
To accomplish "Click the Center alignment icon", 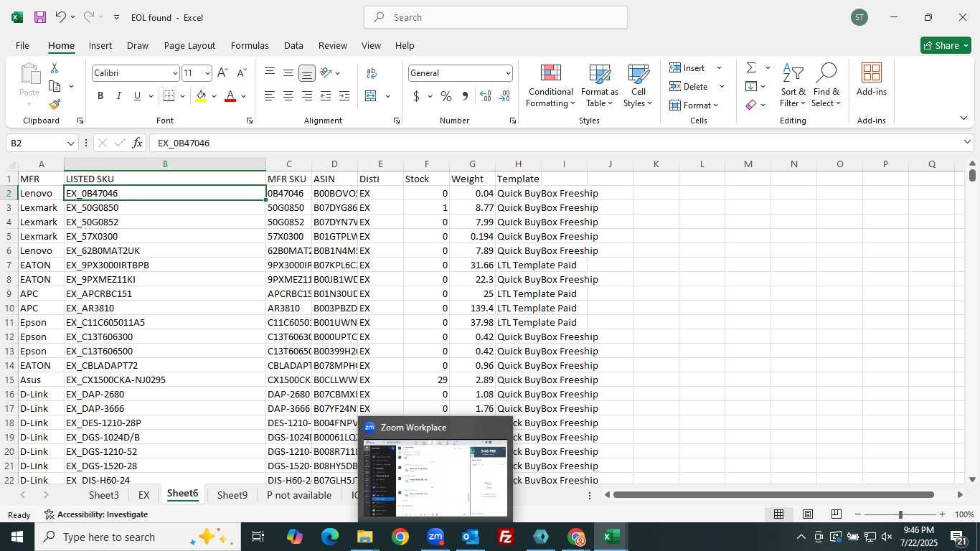I will tap(288, 96).
